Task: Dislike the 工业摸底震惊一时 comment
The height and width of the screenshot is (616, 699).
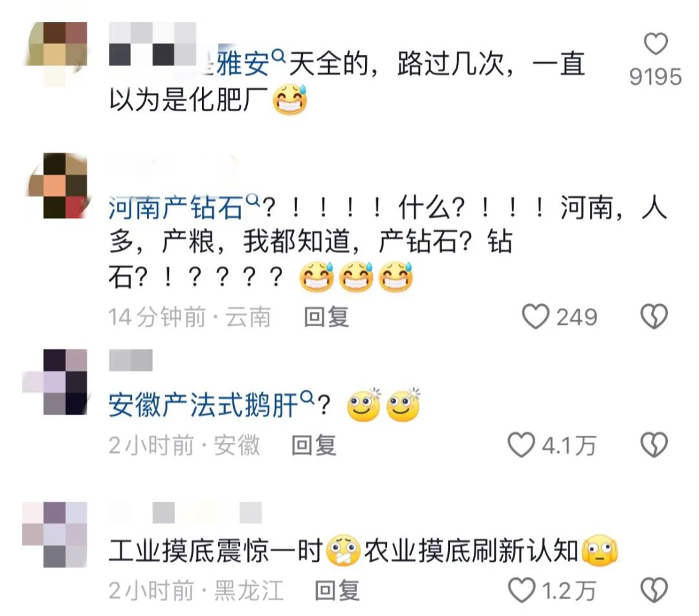Action: click(x=654, y=590)
